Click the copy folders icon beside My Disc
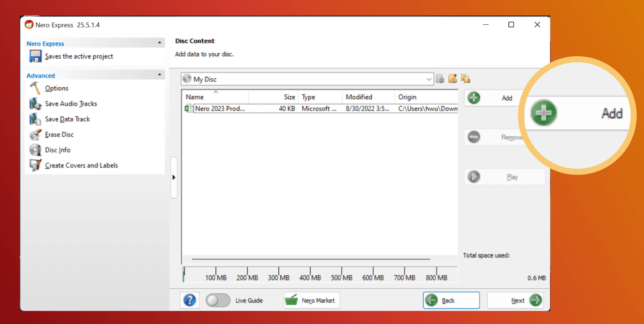This screenshot has width=644, height=324. click(466, 79)
